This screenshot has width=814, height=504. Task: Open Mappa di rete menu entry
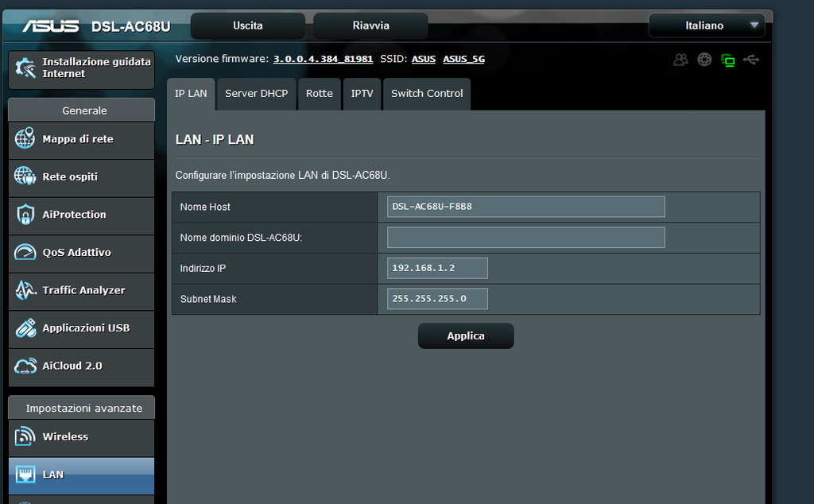(82, 140)
